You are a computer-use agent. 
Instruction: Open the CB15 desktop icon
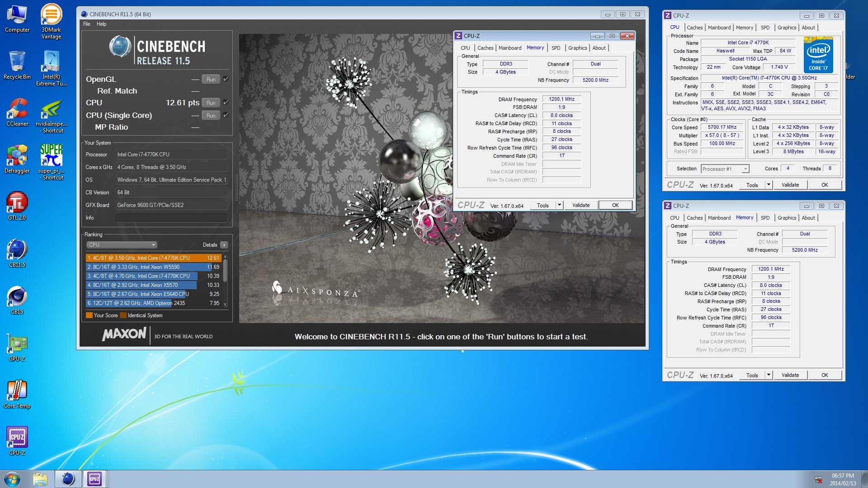click(17, 300)
